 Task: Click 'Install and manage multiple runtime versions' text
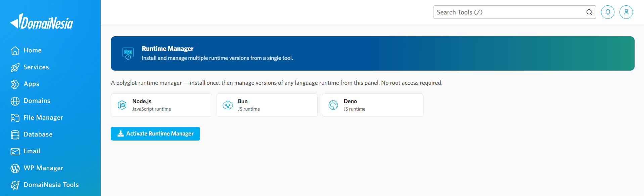217,58
